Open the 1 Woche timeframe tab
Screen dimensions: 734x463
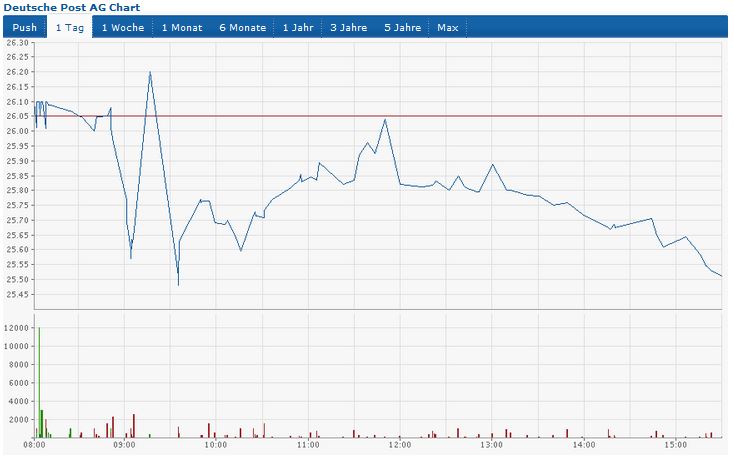(123, 27)
